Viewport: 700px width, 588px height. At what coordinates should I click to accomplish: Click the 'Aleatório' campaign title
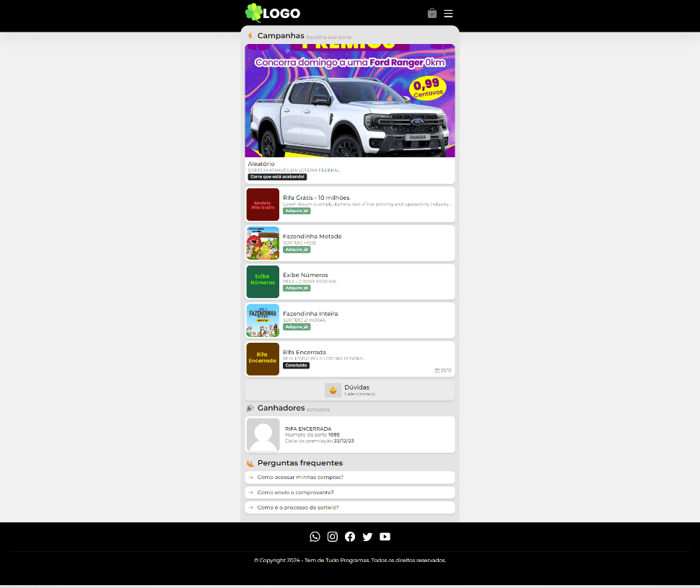(261, 164)
